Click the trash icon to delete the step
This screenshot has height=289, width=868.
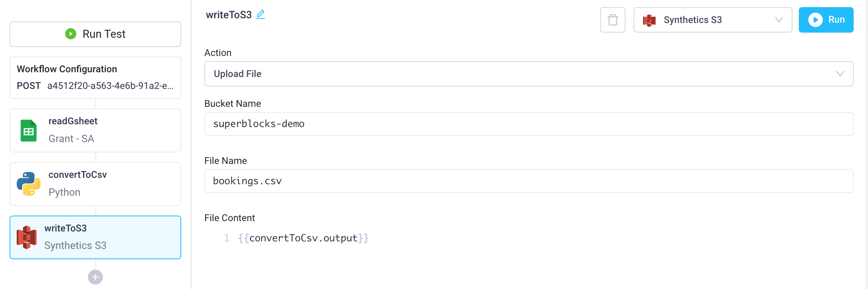coord(612,19)
